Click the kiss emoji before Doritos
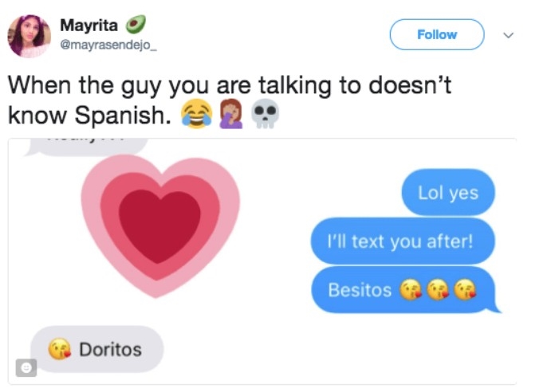 pyautogui.click(x=60, y=349)
